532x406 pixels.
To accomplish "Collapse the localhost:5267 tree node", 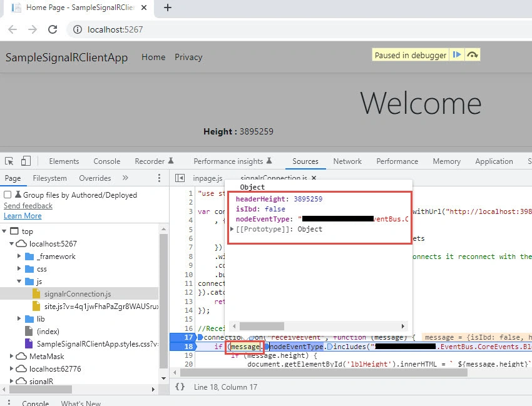I will click(x=11, y=243).
